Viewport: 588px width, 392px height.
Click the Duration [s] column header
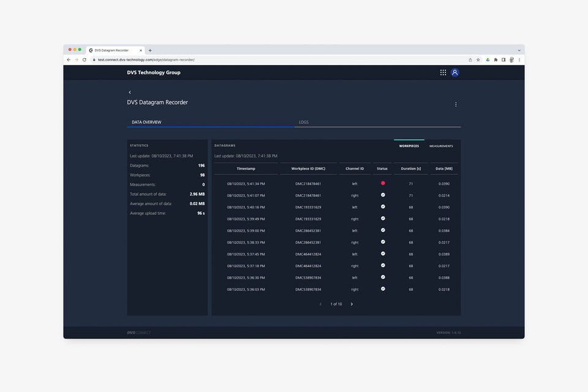click(411, 168)
